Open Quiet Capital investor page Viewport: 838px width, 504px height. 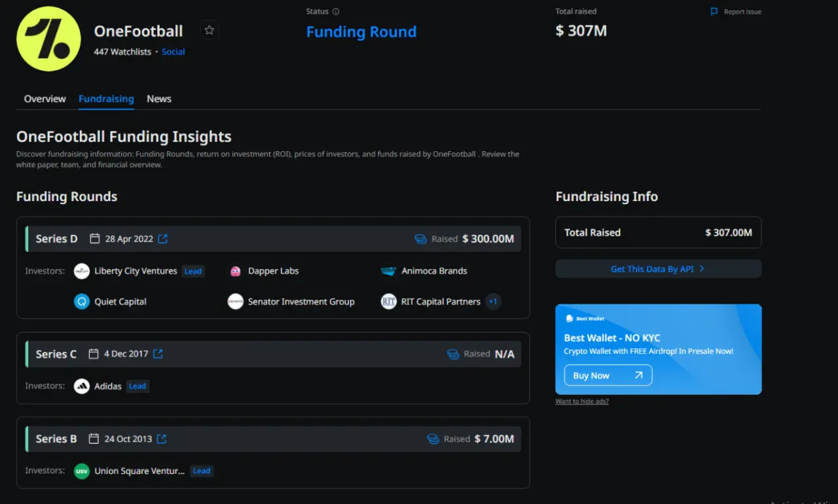click(x=120, y=302)
